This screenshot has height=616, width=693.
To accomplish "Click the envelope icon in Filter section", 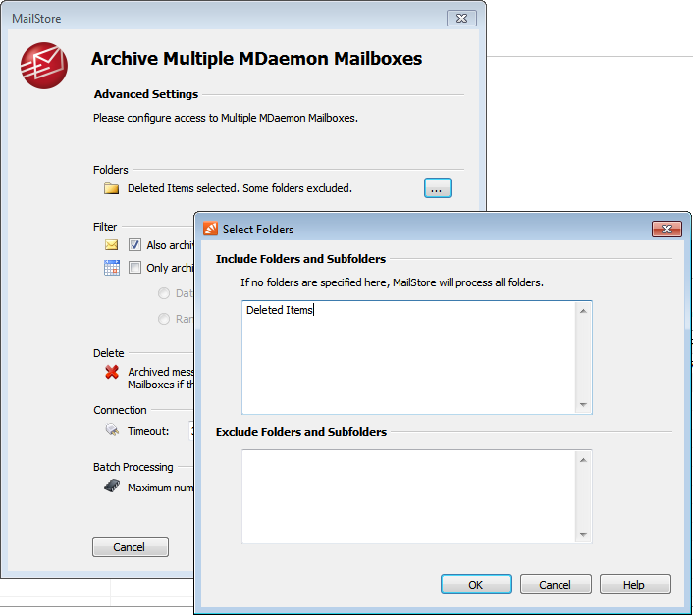I will [x=111, y=244].
